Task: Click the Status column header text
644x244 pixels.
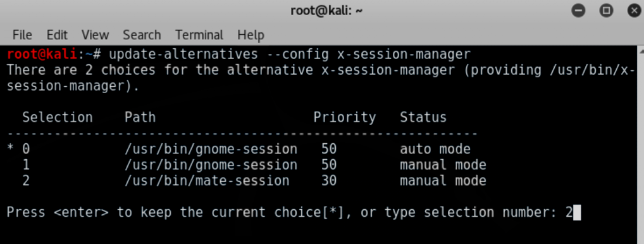Action: [x=423, y=118]
